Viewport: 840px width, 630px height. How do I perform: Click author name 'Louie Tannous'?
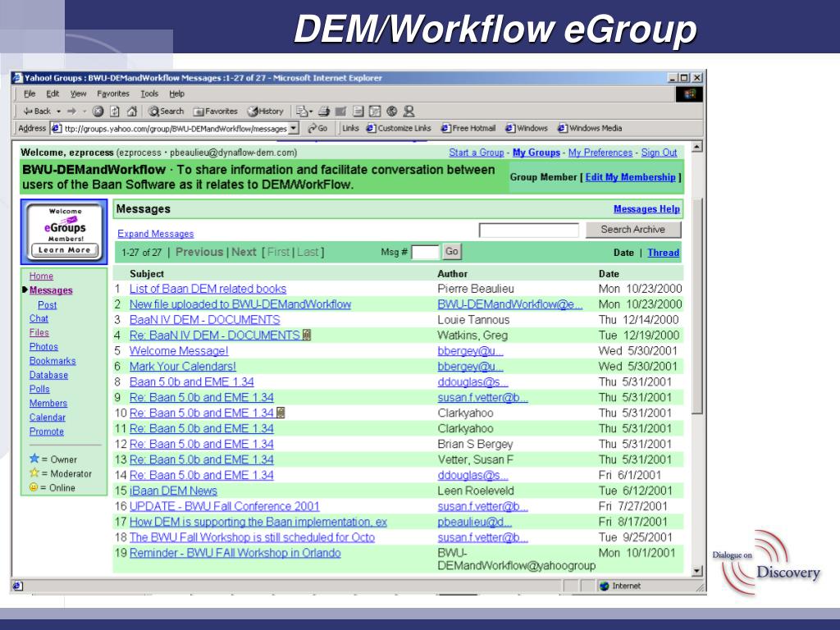(x=473, y=320)
